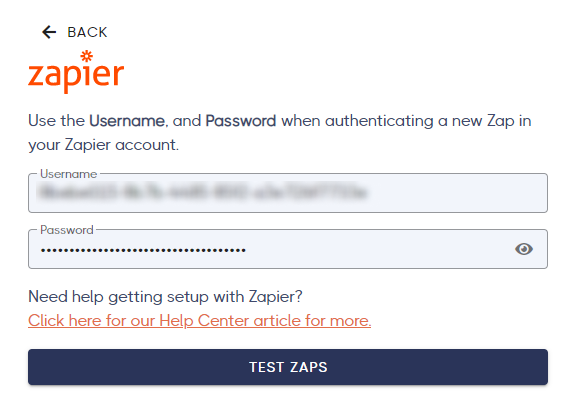Reveal the password with the eye icon

[524, 249]
